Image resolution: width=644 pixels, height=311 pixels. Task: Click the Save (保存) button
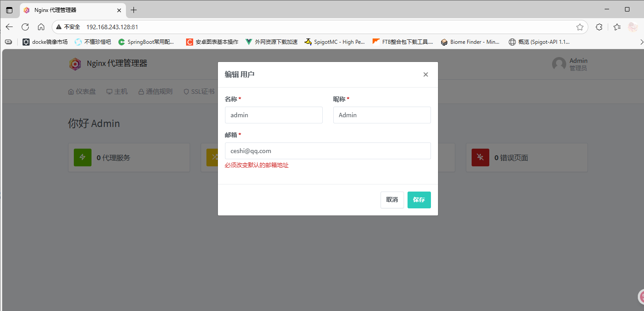419,200
